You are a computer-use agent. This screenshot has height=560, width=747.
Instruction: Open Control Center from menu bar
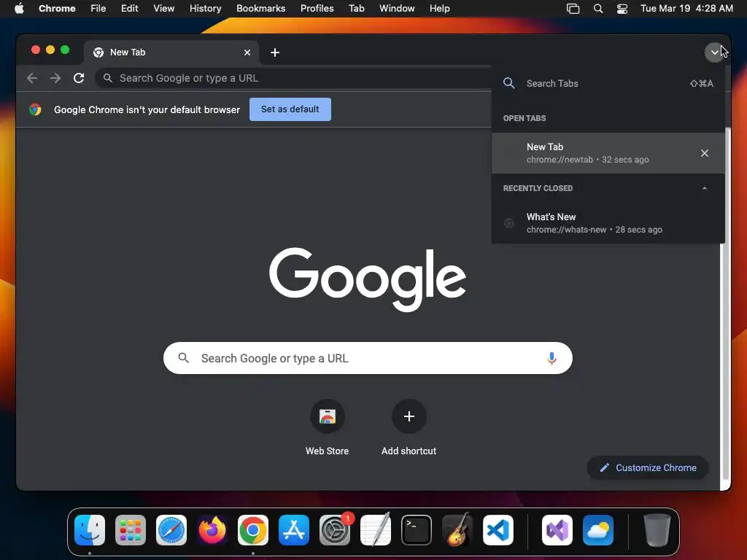tap(622, 8)
